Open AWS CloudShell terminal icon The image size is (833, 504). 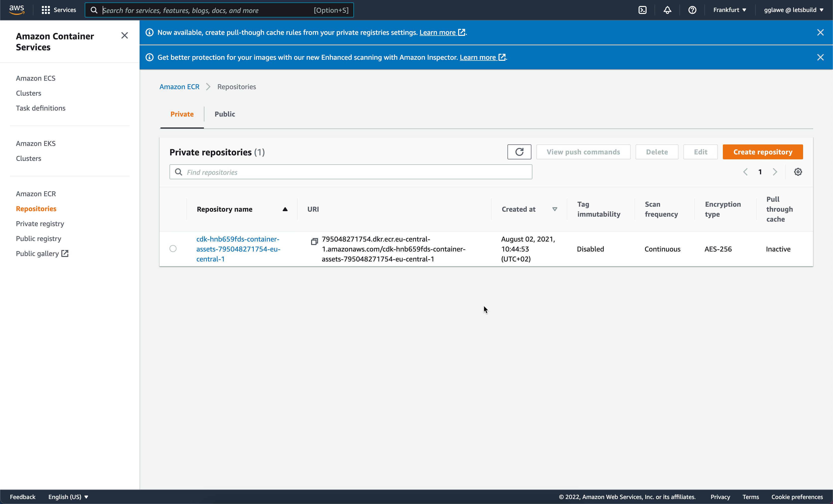[642, 10]
